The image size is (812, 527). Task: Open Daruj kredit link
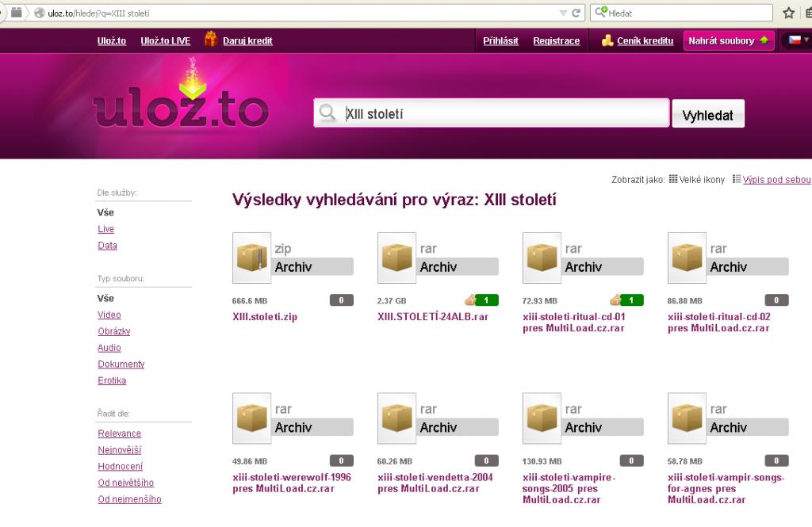247,41
